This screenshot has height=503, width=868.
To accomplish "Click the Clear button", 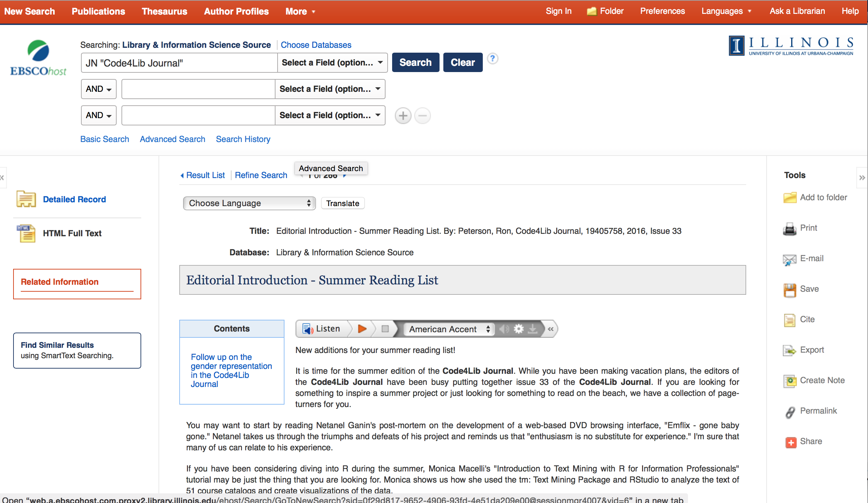I will coord(463,62).
